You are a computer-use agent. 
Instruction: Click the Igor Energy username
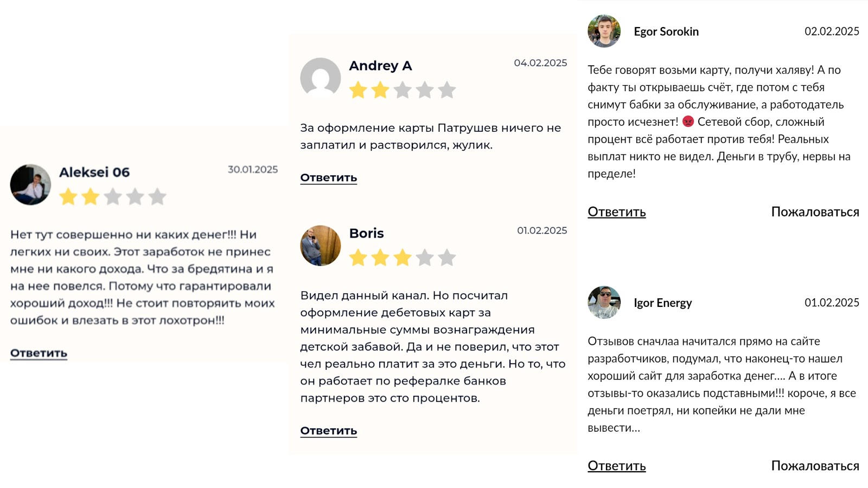point(663,303)
